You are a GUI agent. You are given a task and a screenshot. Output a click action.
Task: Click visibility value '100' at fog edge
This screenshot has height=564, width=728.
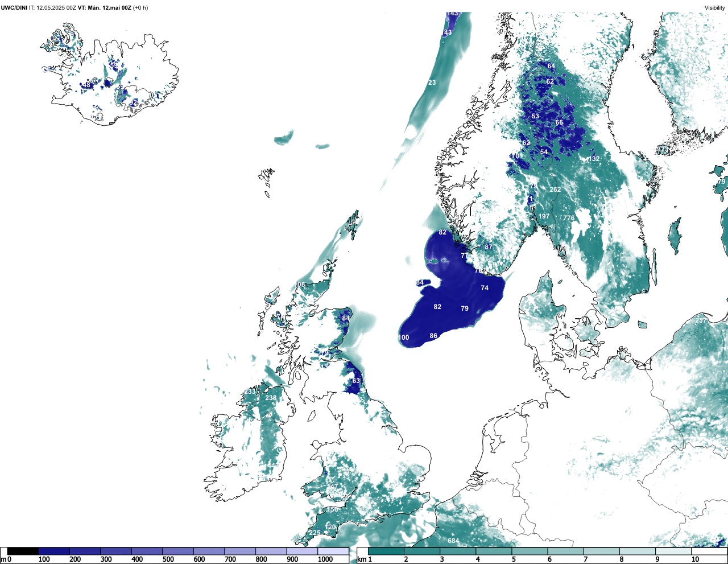tap(403, 337)
